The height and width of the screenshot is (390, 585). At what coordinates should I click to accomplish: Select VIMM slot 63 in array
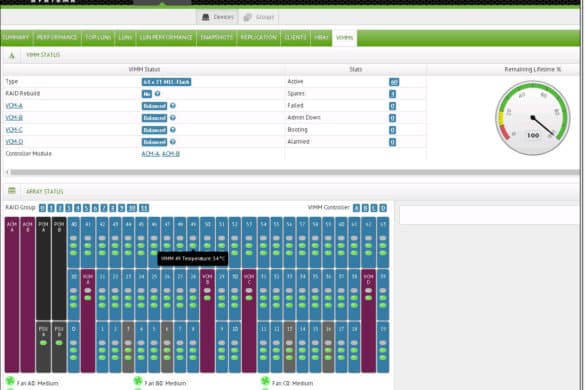pyautogui.click(x=383, y=242)
